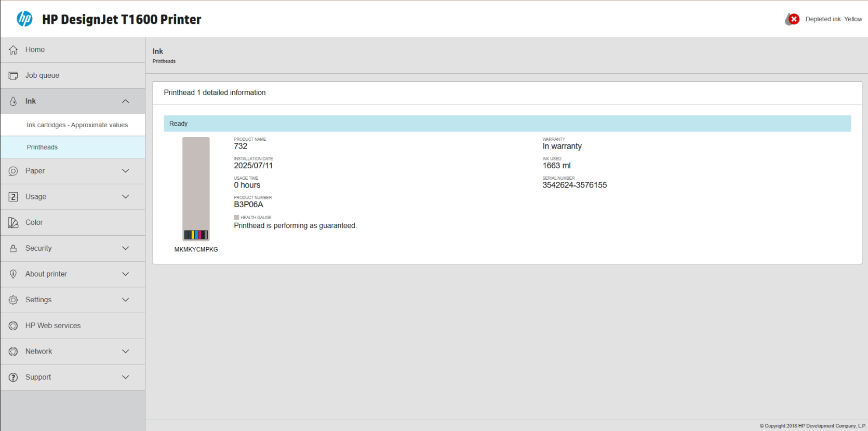
Task: Expand the Network section chevron
Action: 125,352
